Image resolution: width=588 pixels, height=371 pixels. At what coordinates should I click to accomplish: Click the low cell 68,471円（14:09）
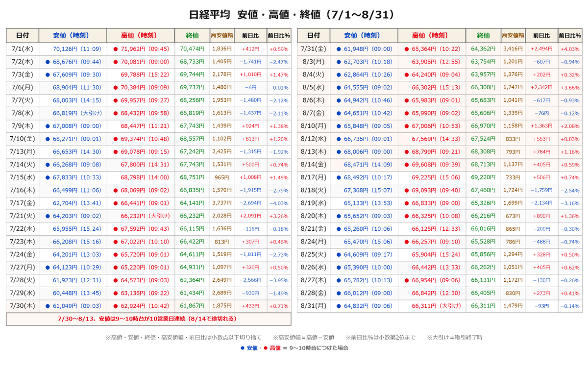tap(368, 164)
